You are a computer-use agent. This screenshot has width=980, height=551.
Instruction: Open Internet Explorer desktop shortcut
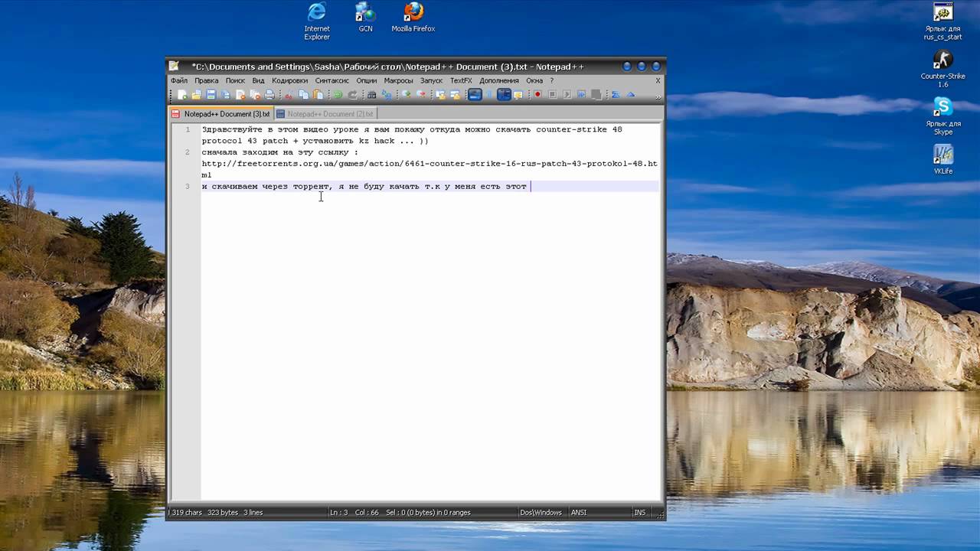tap(317, 21)
